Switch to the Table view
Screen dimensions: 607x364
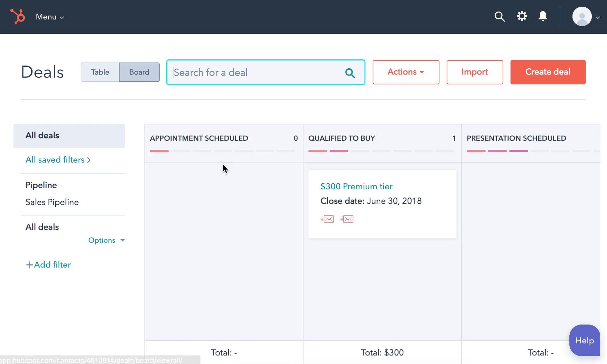(x=100, y=72)
